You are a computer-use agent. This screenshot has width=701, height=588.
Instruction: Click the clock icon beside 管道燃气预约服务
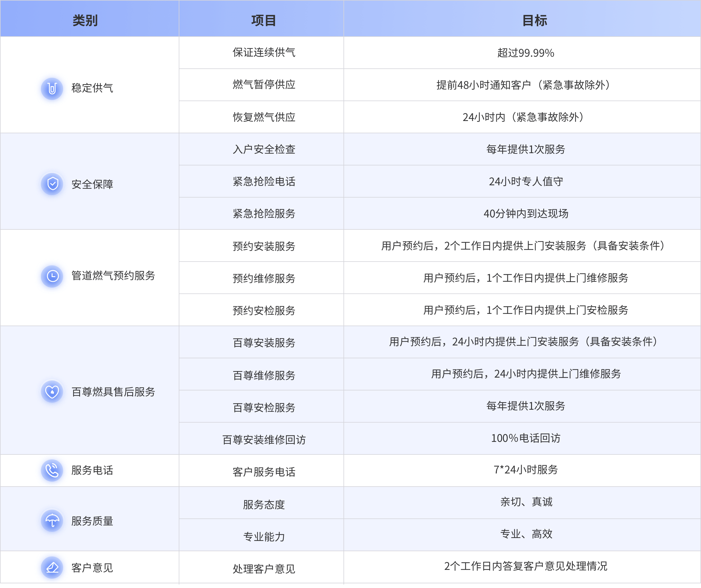52,276
